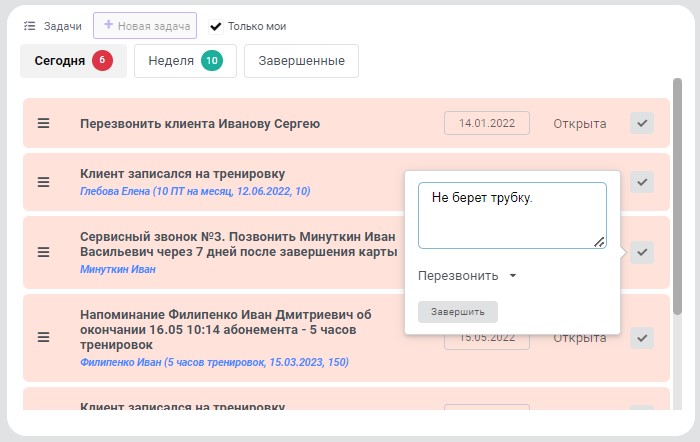Screen dimensions: 700x442
Task: Click the comment textarea resize grip
Action: click(x=599, y=242)
